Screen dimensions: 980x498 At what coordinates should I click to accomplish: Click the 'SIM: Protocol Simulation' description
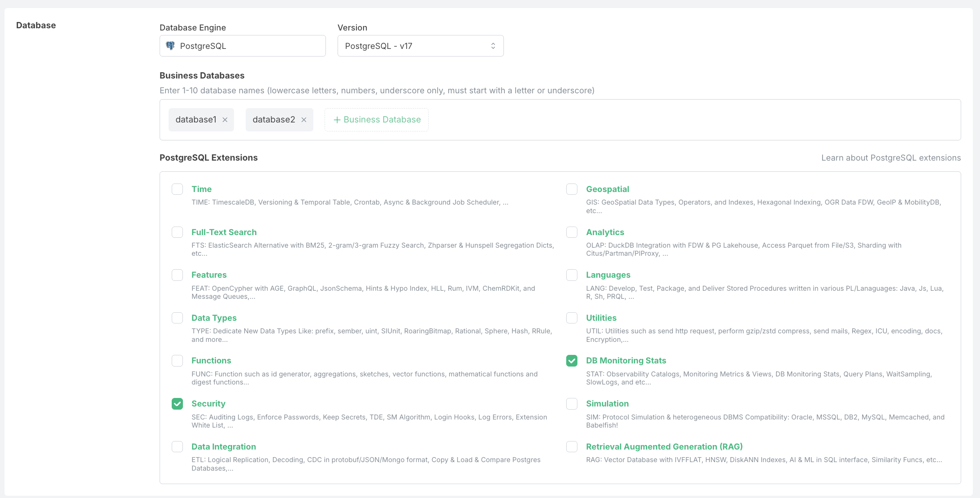(x=765, y=421)
